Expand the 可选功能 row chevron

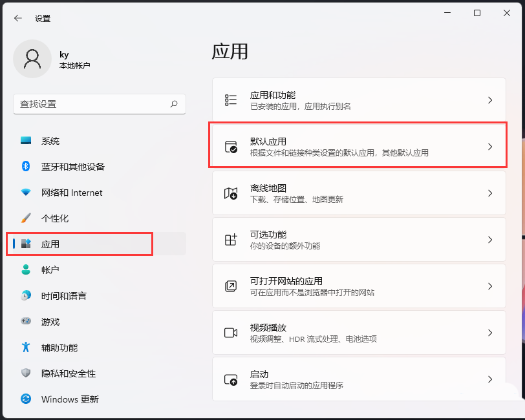[489, 239]
